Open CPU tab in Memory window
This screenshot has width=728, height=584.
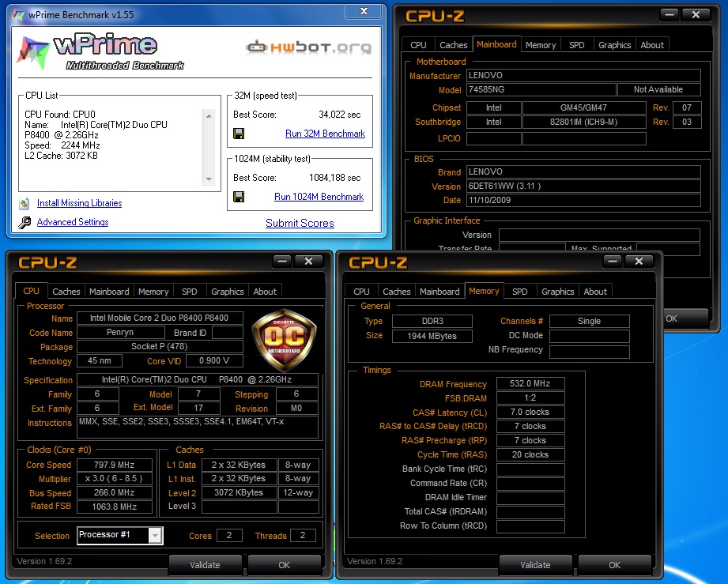[x=361, y=292]
